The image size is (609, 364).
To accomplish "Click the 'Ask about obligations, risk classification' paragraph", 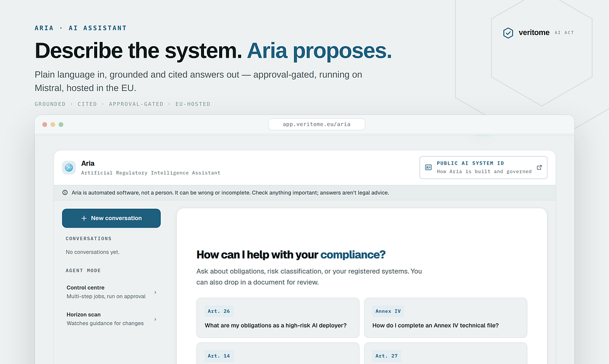I will tap(309, 277).
